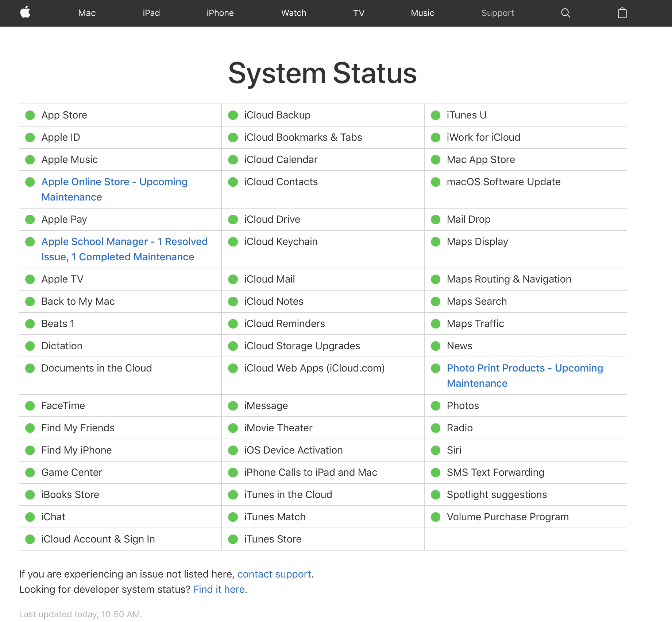Viewport: 672px width, 622px height.
Task: Open the Support menu item
Action: click(498, 13)
